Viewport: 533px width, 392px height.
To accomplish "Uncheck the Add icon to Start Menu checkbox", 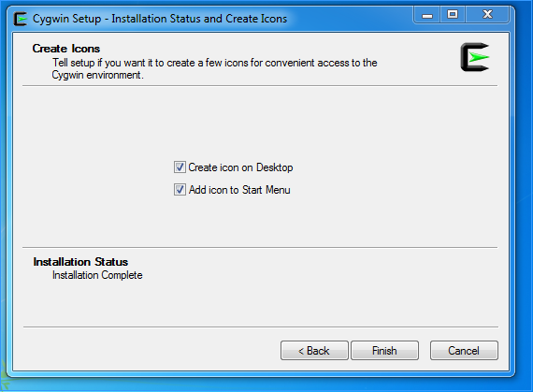I will pos(180,190).
